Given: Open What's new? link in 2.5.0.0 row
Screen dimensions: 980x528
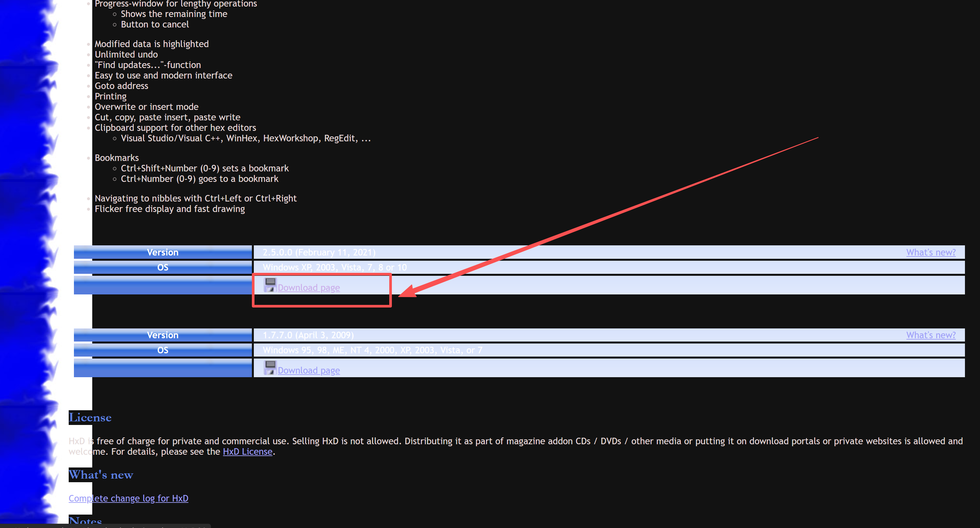Looking at the screenshot, I should (931, 252).
